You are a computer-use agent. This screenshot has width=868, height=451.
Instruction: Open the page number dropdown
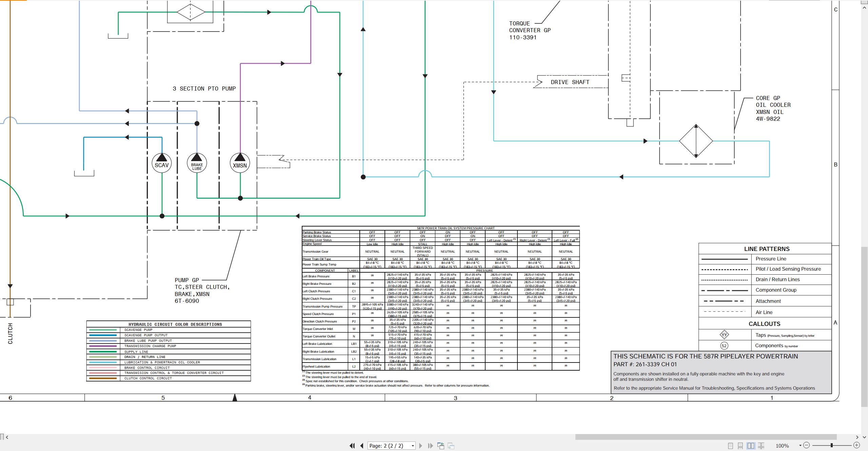point(413,446)
